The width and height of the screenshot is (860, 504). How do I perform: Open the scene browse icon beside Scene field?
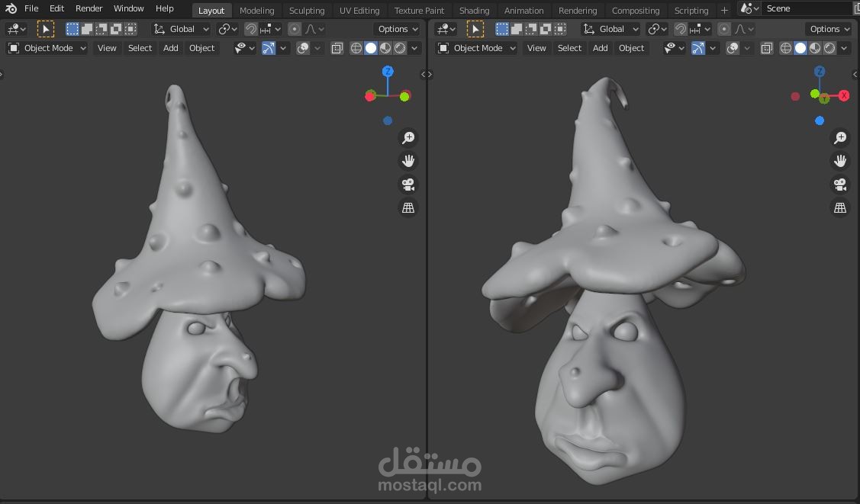749,8
